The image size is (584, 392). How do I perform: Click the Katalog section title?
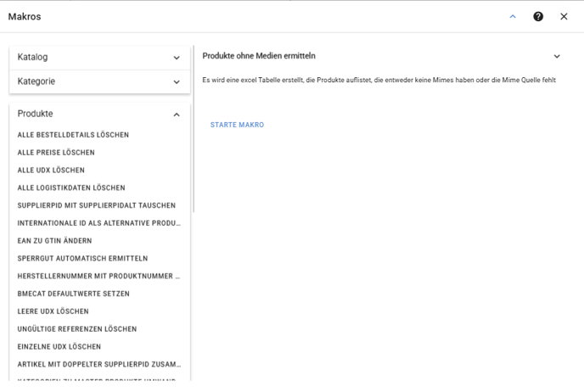tap(32, 57)
